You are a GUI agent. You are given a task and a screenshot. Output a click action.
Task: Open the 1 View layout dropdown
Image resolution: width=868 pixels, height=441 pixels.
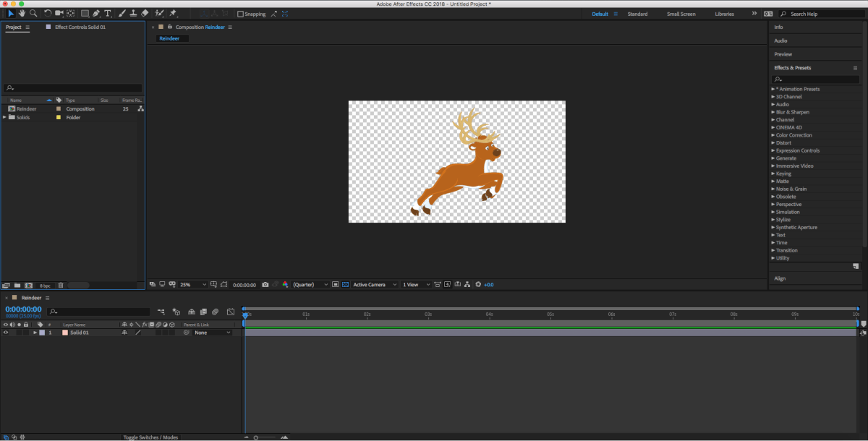click(417, 285)
